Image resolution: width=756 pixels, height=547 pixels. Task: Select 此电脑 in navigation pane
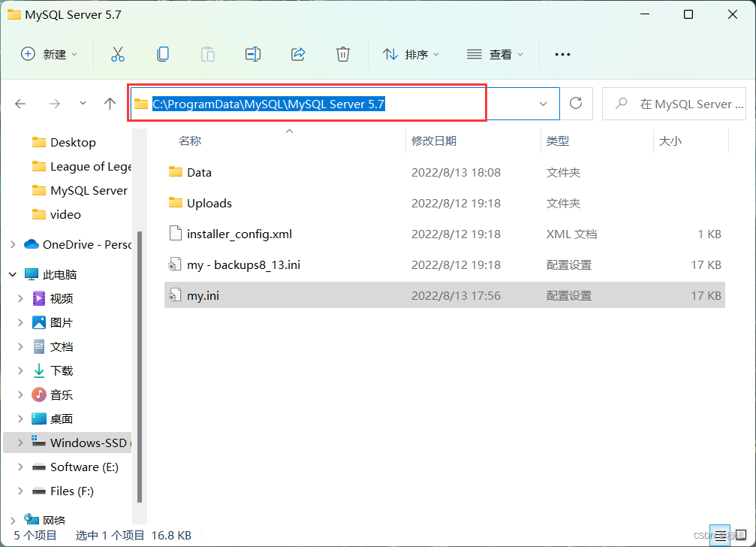(x=50, y=274)
